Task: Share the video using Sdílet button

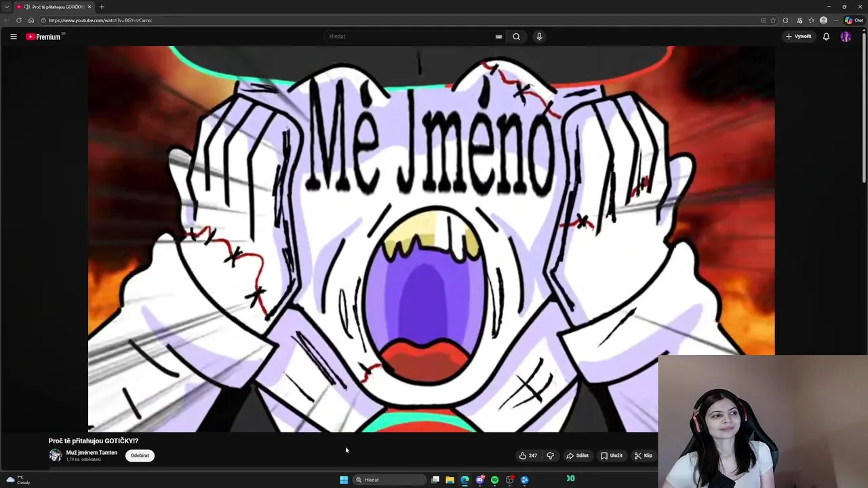Action: tap(577, 455)
